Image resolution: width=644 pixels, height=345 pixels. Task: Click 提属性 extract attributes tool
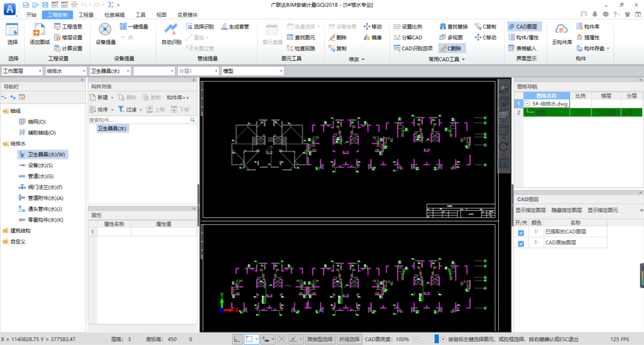tap(588, 38)
